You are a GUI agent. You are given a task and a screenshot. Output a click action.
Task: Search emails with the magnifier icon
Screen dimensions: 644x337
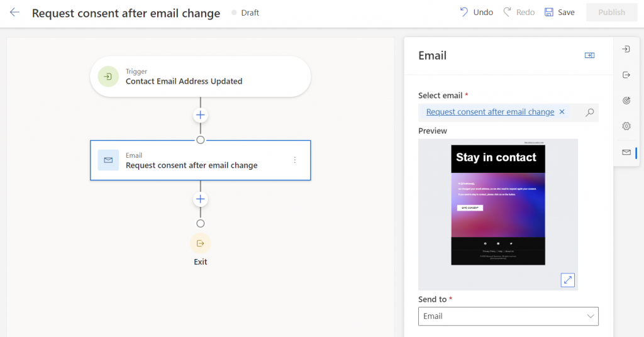point(589,112)
